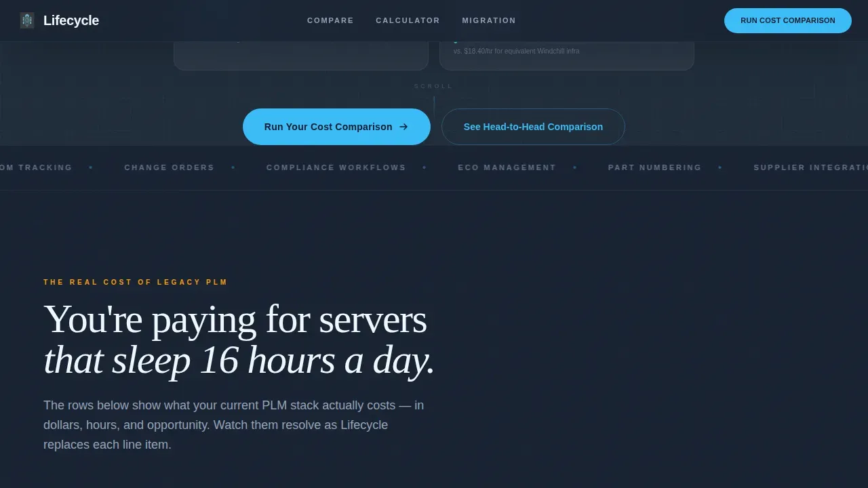Image resolution: width=868 pixels, height=488 pixels.
Task: Open the Migration nav item
Action: pos(489,20)
